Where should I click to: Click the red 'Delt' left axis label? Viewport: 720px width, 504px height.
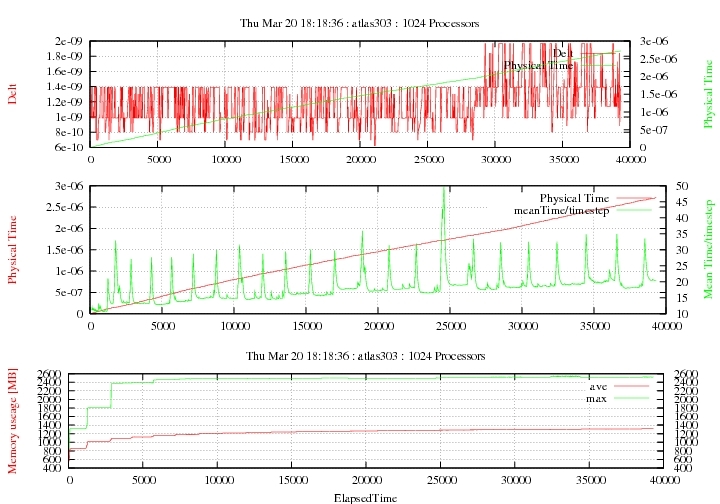[x=12, y=94]
